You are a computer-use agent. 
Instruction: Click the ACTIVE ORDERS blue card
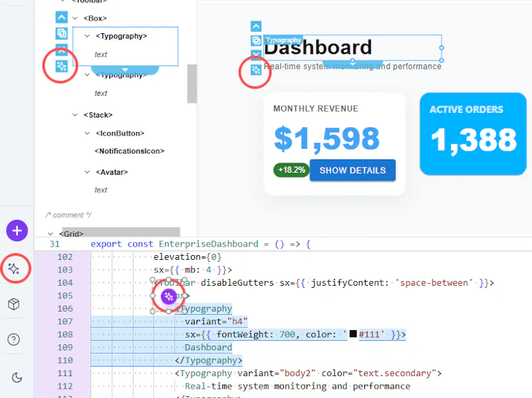[x=473, y=134]
